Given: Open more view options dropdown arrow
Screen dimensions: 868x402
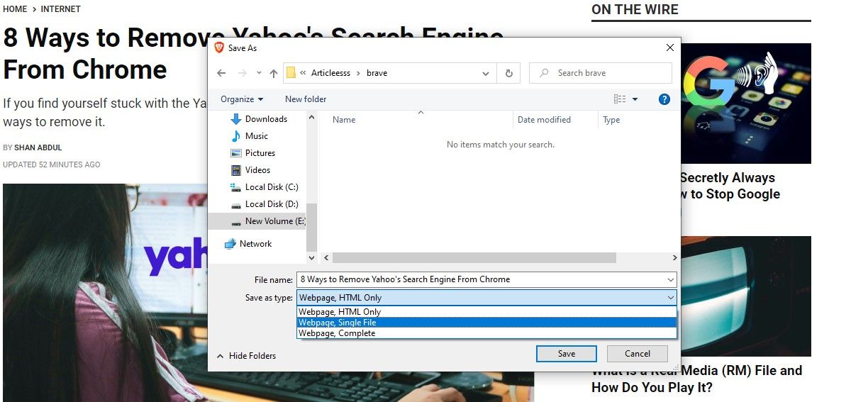Looking at the screenshot, I should (x=635, y=99).
